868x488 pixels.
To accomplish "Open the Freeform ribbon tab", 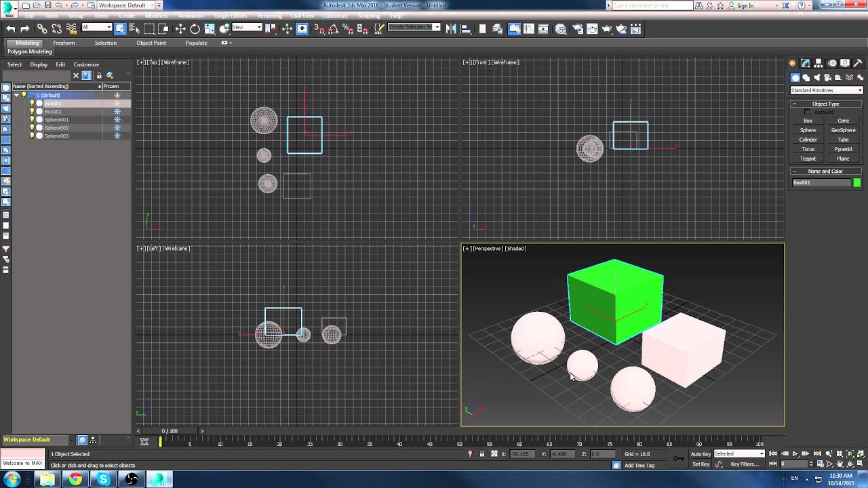I will click(x=64, y=43).
